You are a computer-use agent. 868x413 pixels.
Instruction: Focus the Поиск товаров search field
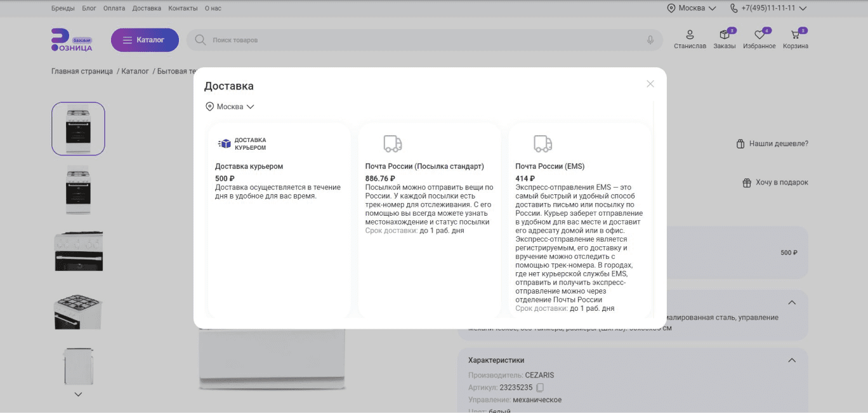tap(424, 40)
